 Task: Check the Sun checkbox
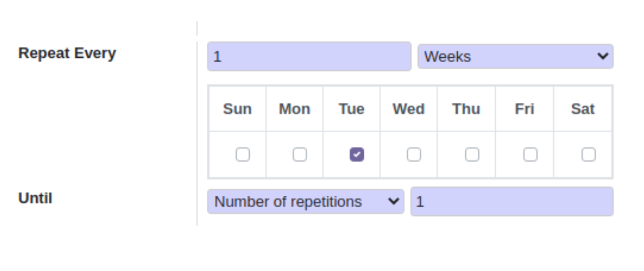242,155
